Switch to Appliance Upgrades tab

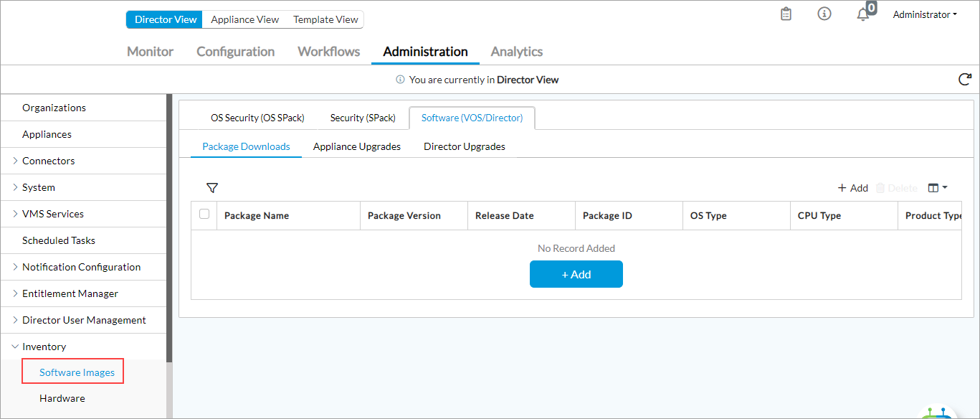click(x=356, y=146)
